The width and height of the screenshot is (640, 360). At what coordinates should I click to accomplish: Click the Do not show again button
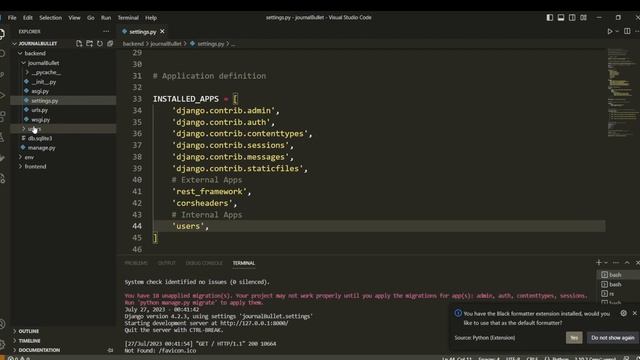tap(613, 338)
